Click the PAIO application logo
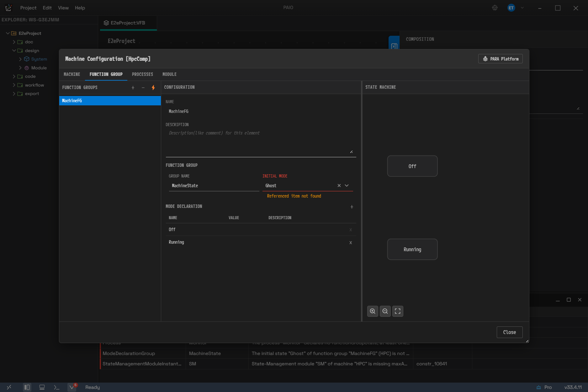This screenshot has width=588, height=392. (x=8, y=8)
